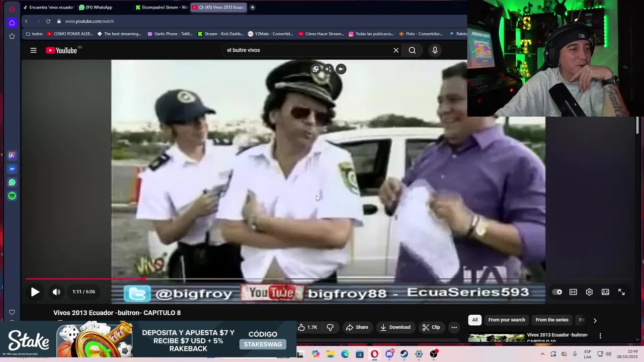This screenshot has width=644, height=362.
Task: Open 'Cómo Hacer Stream...' bookmark
Action: coord(321,34)
